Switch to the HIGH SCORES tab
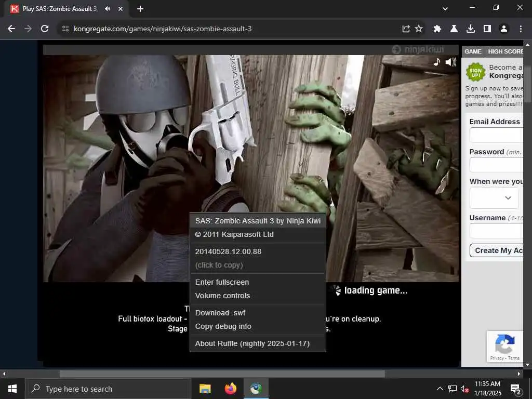The image size is (532, 399). (504, 51)
